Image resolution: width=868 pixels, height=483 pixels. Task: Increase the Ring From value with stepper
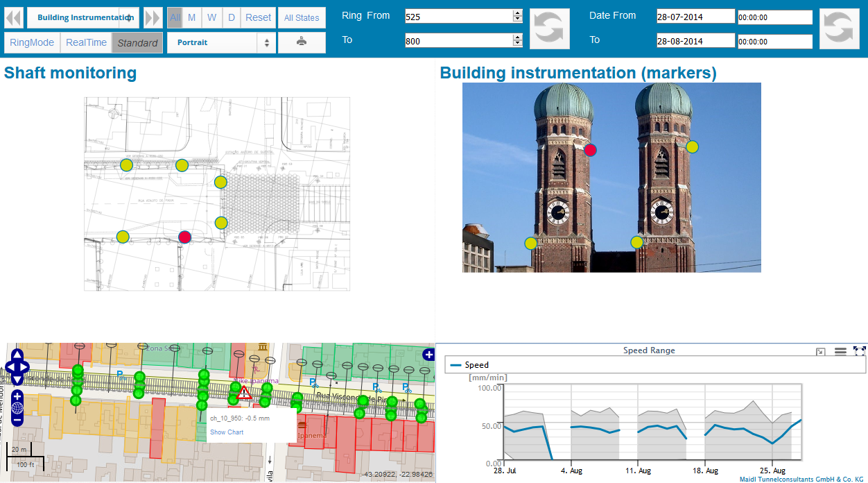coord(517,13)
